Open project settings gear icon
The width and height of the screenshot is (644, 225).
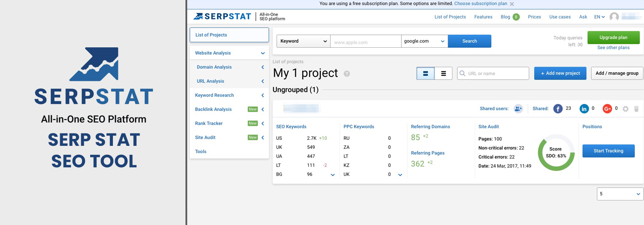tap(626, 109)
